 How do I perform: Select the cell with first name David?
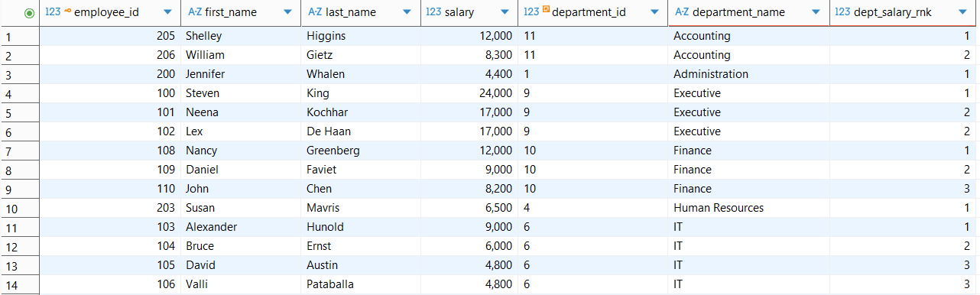point(240,265)
